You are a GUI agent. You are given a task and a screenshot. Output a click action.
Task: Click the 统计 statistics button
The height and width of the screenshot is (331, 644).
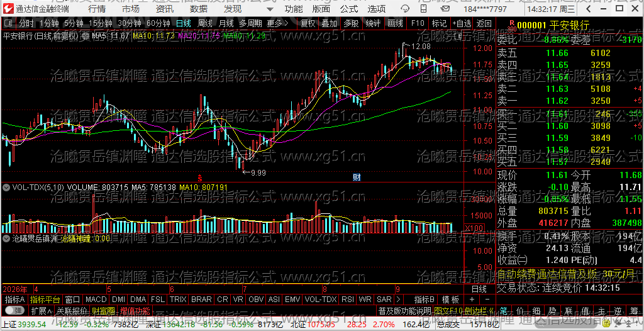[373, 24]
